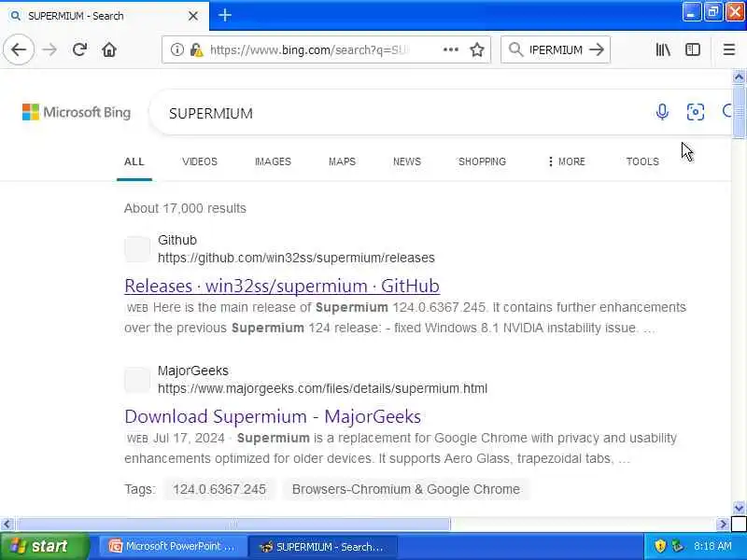The width and height of the screenshot is (747, 560).
Task: Click the Microsoft Bing logo
Action: pyautogui.click(x=77, y=112)
